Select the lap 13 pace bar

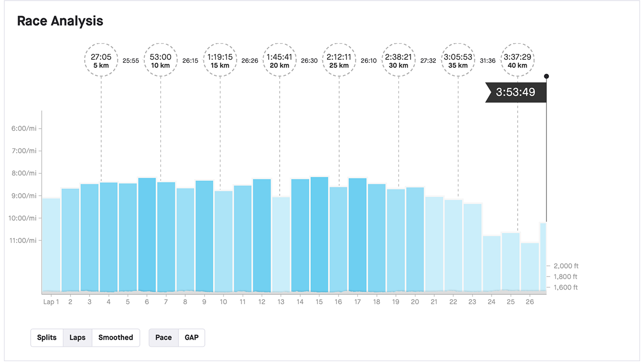click(281, 244)
